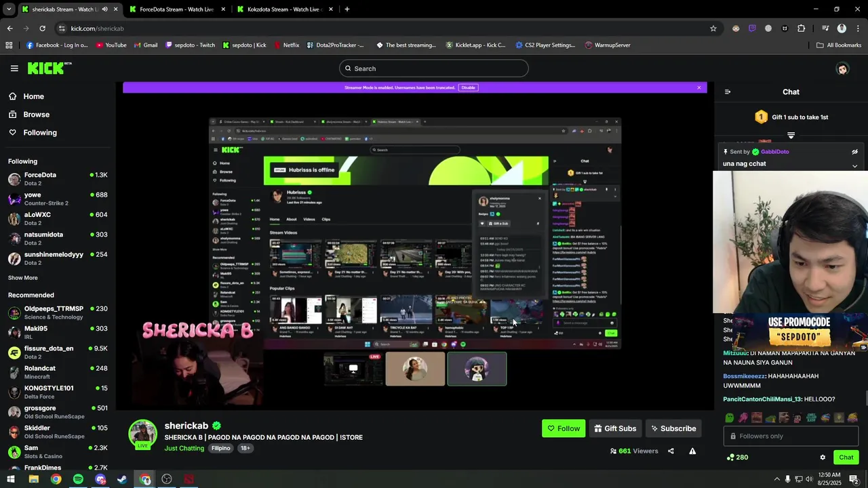
Task: Open Windows notification center
Action: [854, 479]
